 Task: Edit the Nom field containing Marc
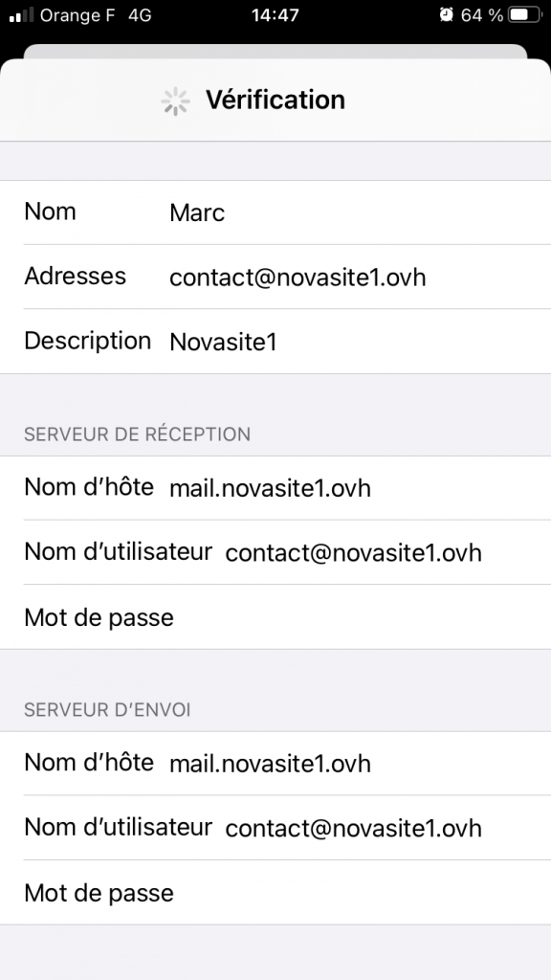(x=275, y=212)
